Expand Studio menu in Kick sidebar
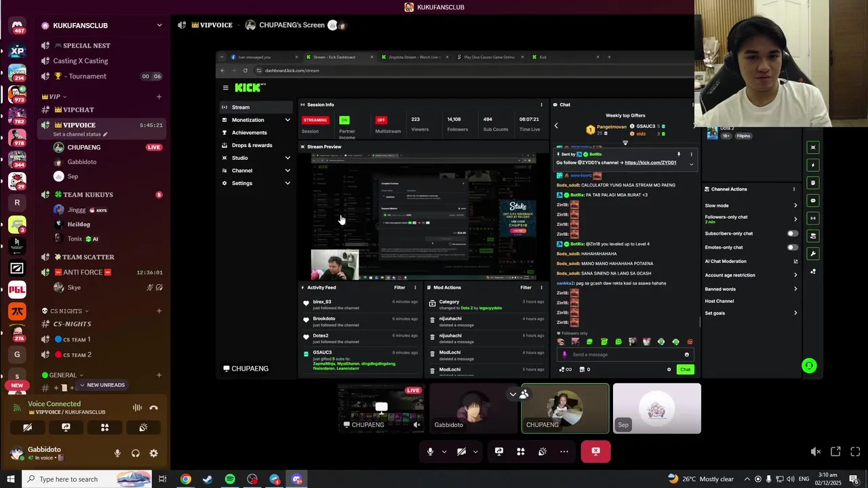 (288, 158)
